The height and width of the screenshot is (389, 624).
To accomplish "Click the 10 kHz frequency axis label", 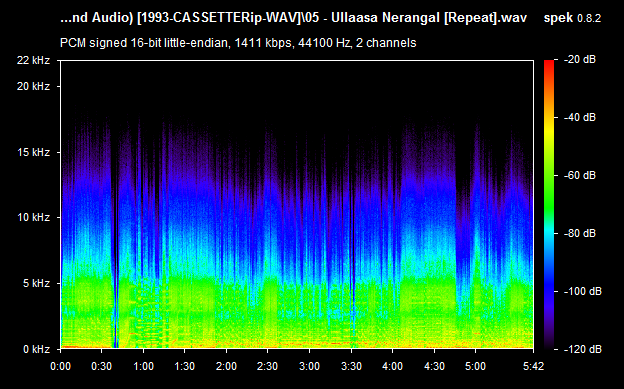I will click(x=33, y=217).
